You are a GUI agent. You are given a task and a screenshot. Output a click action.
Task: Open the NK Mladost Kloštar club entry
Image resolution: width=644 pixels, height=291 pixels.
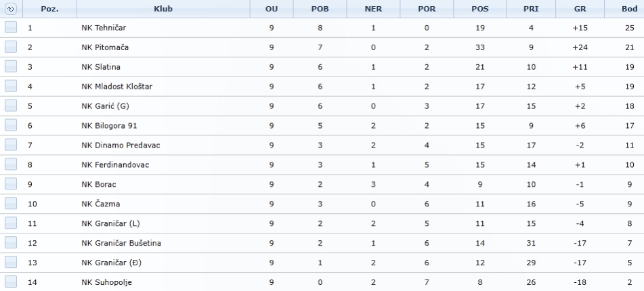click(116, 87)
